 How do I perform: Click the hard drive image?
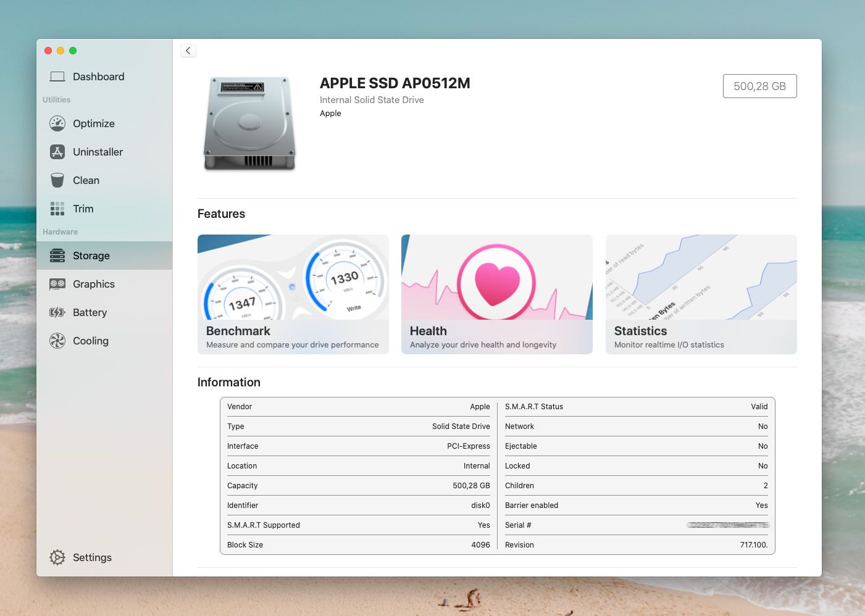pos(249,123)
